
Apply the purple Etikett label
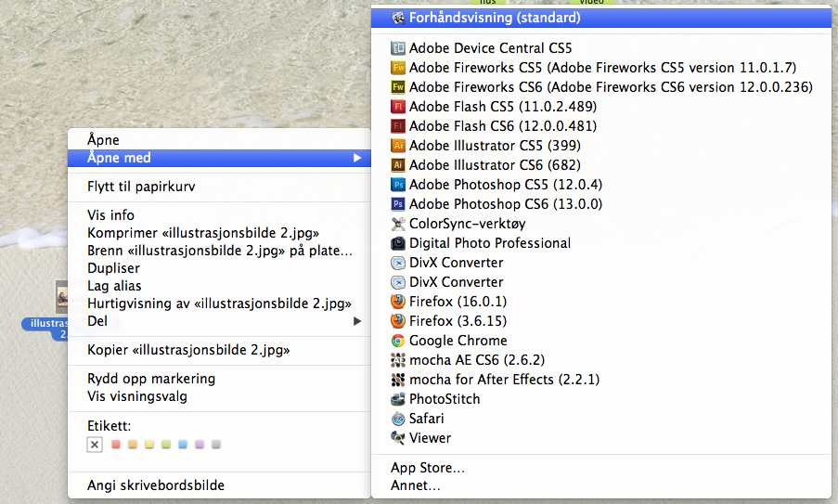(200, 445)
